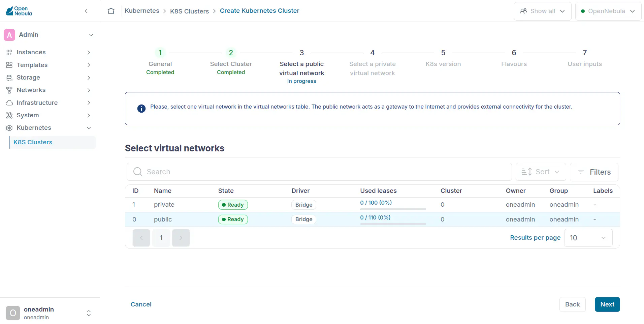This screenshot has width=644, height=324.
Task: Open the Admin view dropdown chevron
Action: [x=91, y=35]
